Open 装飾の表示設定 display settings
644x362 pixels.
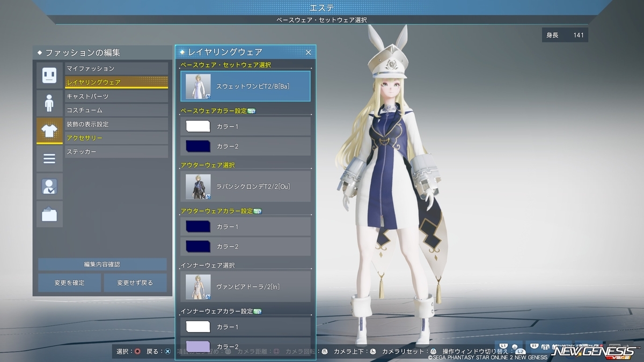click(116, 124)
